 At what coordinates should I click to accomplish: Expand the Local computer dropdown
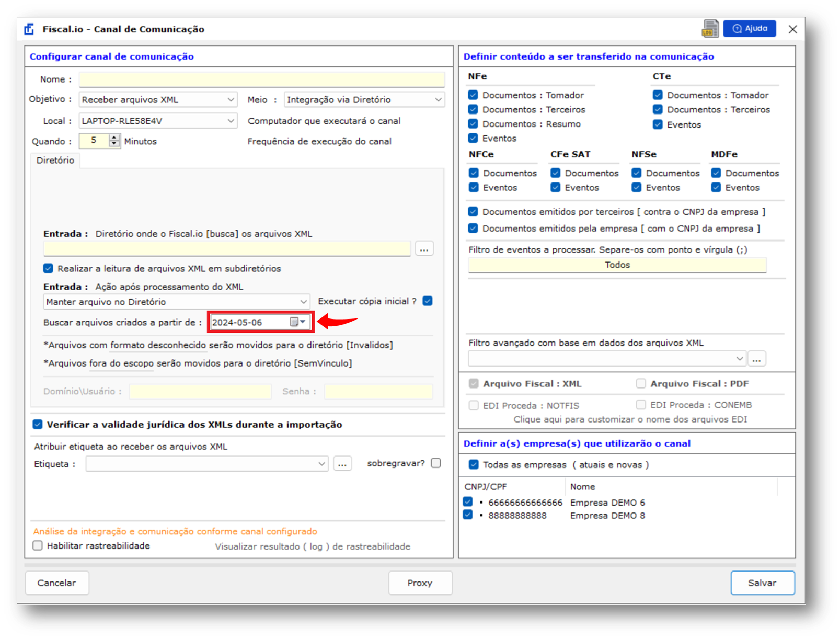(x=231, y=121)
